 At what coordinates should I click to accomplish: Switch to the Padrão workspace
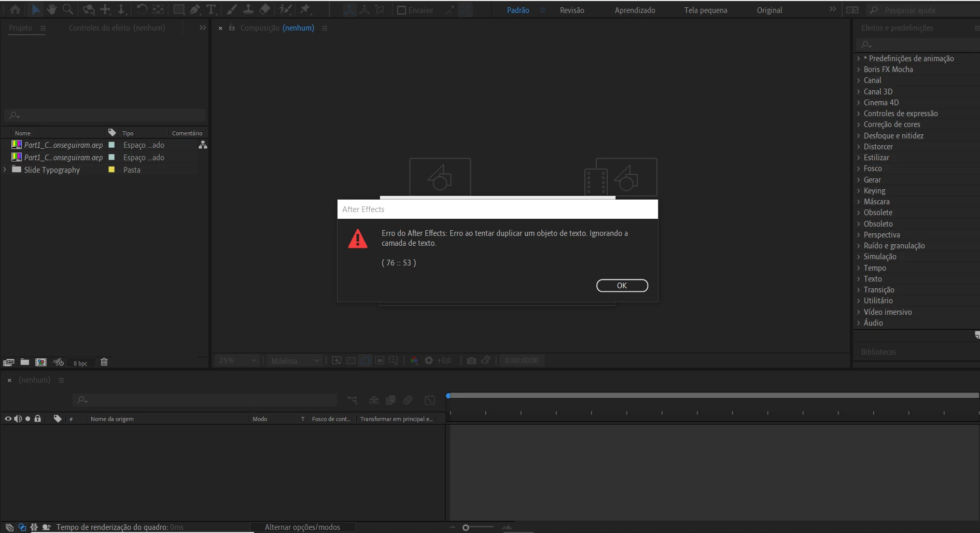pos(518,10)
